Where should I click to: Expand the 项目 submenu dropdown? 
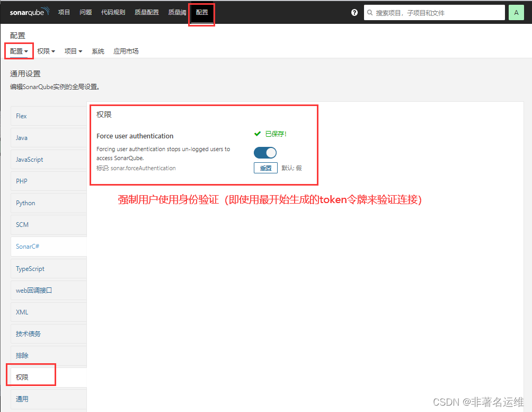click(73, 51)
